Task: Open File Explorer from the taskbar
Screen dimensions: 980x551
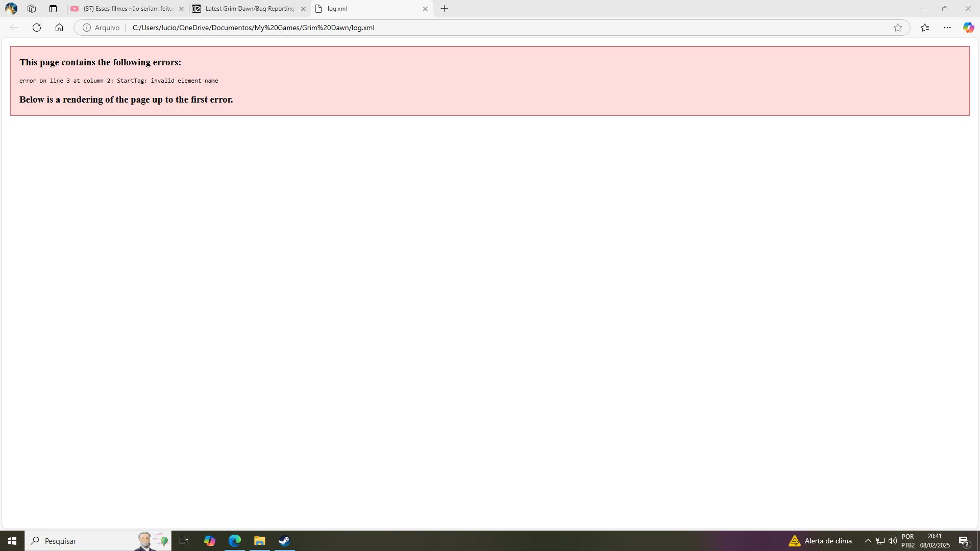Action: (x=260, y=541)
